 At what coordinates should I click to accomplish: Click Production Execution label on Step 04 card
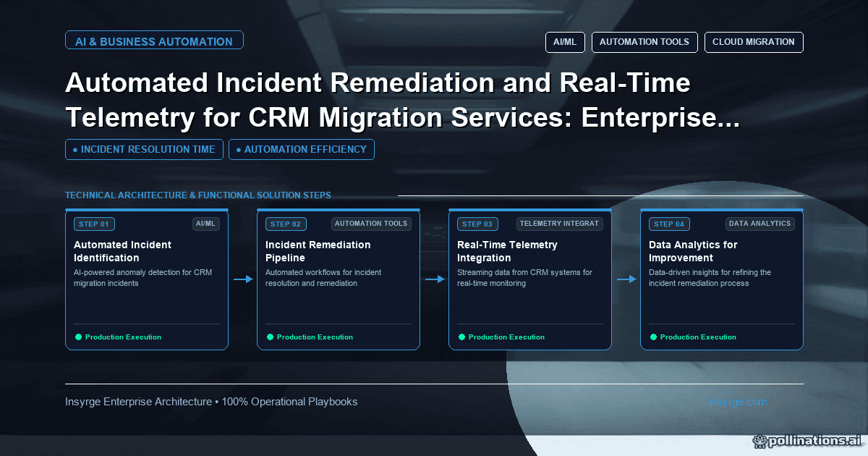[x=698, y=337]
